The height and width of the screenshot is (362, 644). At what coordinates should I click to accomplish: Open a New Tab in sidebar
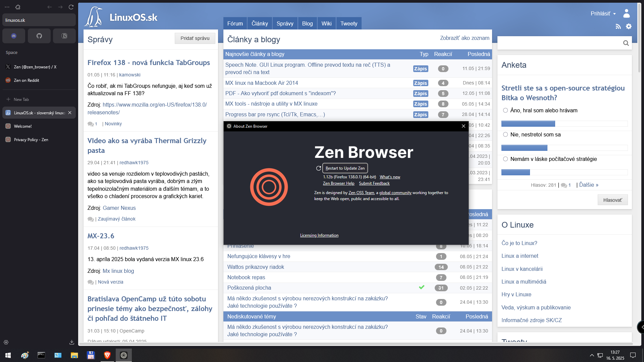39,99
